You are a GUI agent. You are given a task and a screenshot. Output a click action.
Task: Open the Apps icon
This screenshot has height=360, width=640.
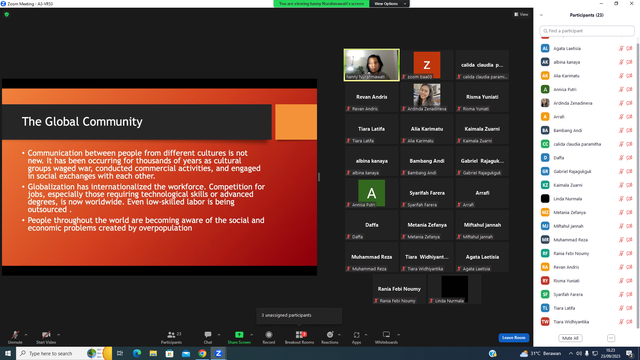coord(356,335)
